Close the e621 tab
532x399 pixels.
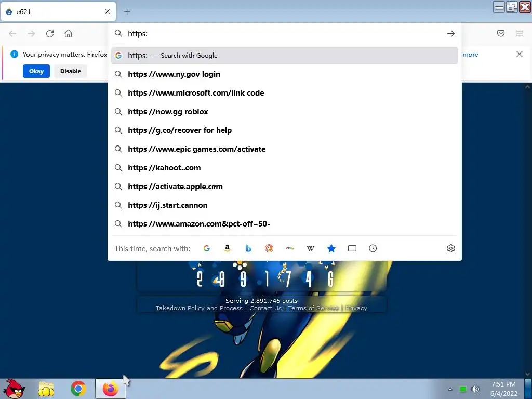tap(108, 11)
